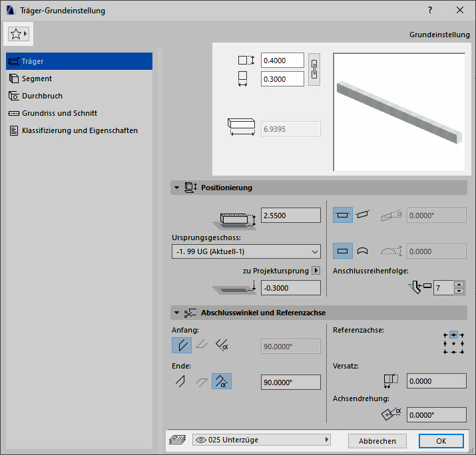Open the Favorites star button
The image size is (476, 455).
pos(18,34)
